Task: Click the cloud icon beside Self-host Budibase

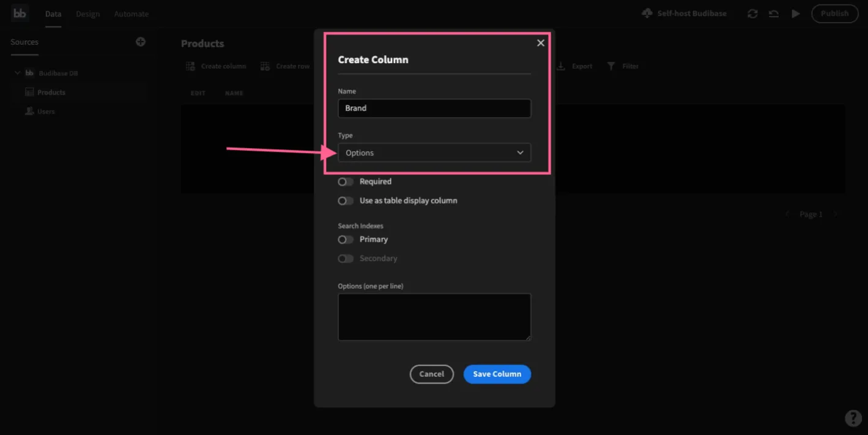Action: point(647,13)
